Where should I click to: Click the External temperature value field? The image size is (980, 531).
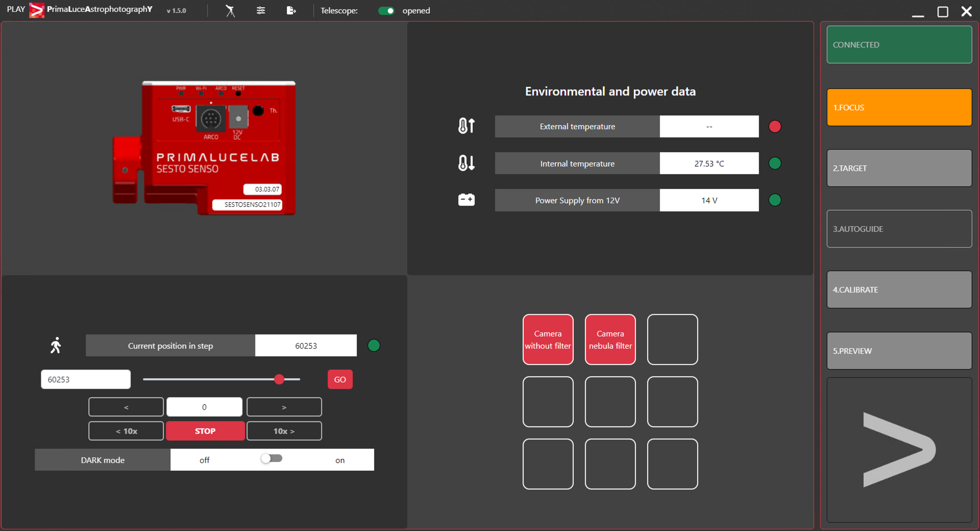tap(709, 127)
